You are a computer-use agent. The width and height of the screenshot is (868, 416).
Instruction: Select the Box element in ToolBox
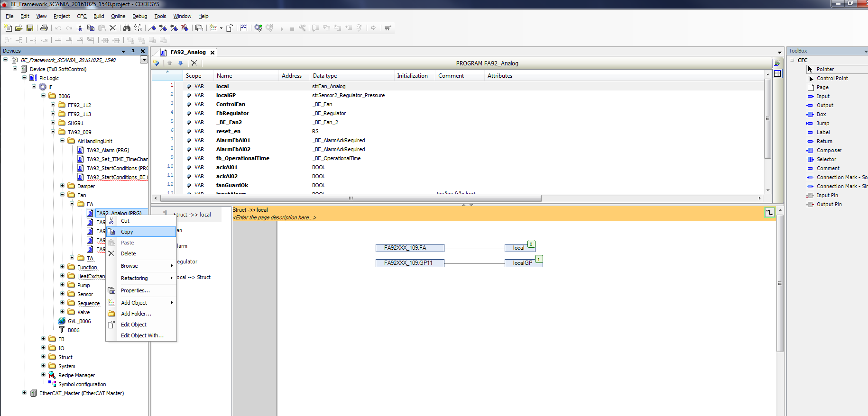[821, 114]
